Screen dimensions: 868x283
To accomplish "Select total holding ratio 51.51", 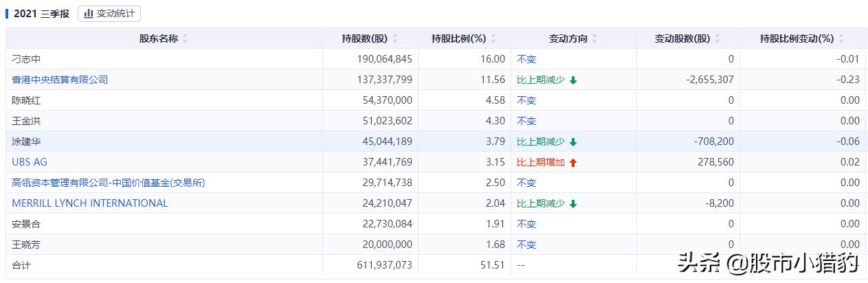I will coord(493,265).
